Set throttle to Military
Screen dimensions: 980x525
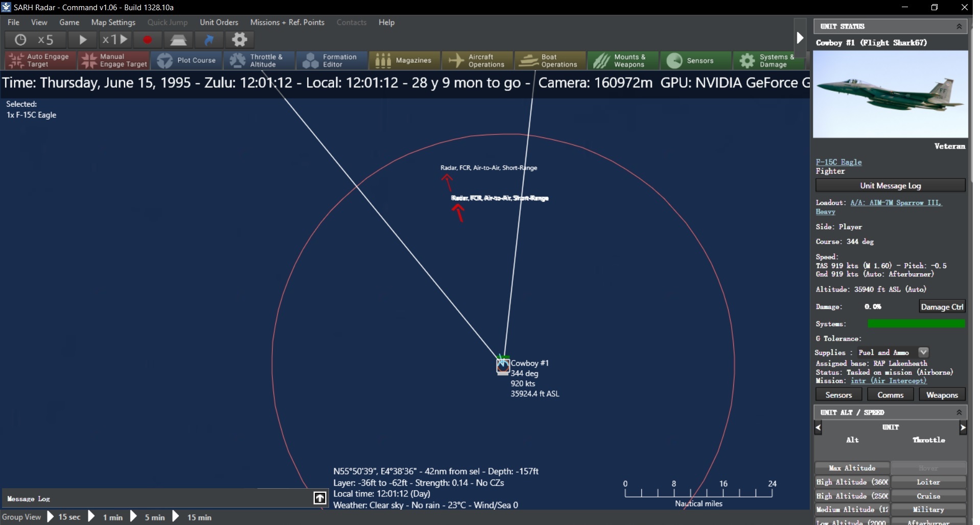(x=928, y=510)
